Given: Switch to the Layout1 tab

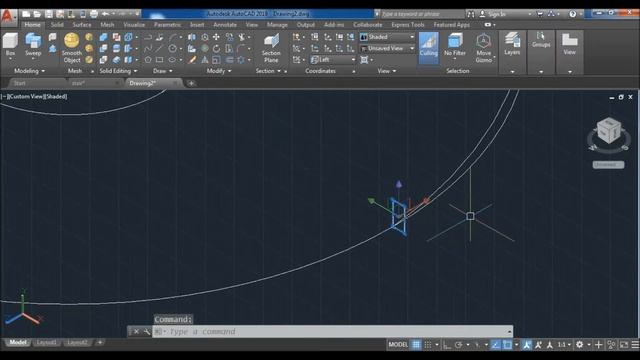Looking at the screenshot, I should (47, 342).
